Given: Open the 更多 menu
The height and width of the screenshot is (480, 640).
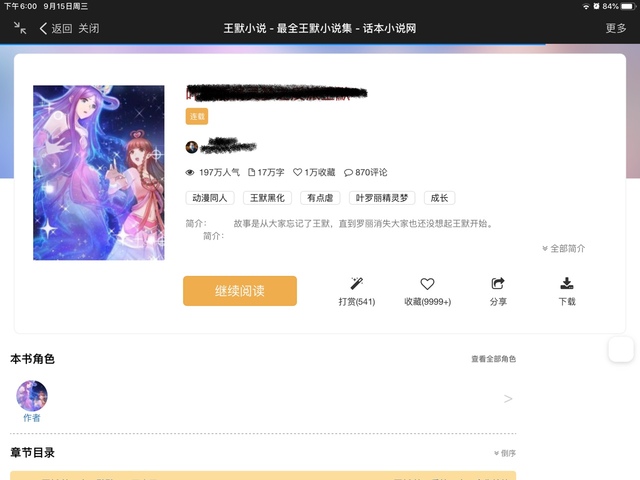Looking at the screenshot, I should click(616, 28).
